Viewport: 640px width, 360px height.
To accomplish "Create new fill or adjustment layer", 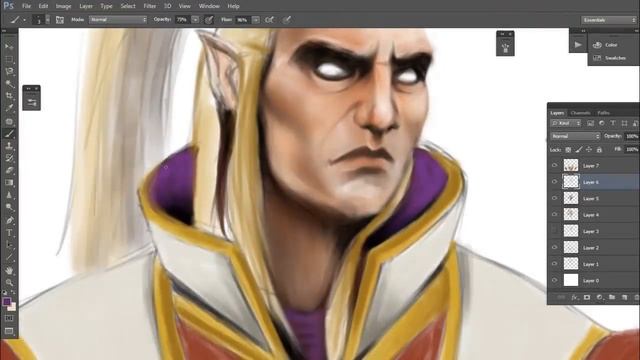I will point(599,298).
